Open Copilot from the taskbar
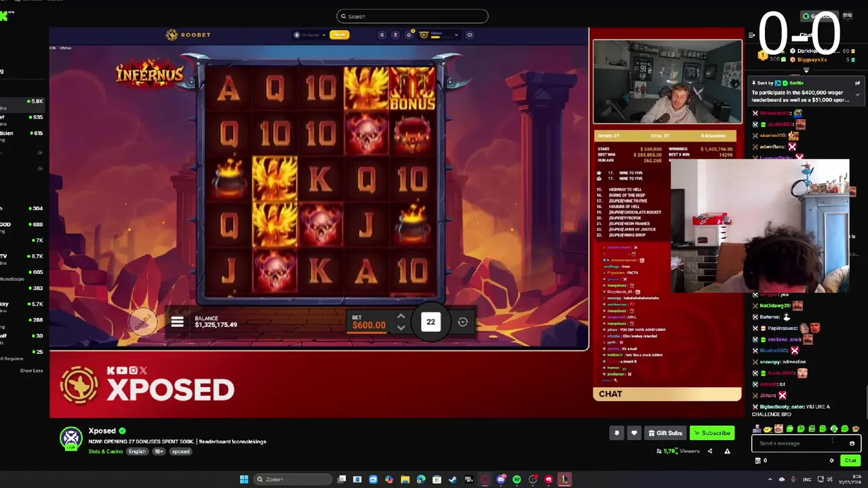 coord(389,479)
